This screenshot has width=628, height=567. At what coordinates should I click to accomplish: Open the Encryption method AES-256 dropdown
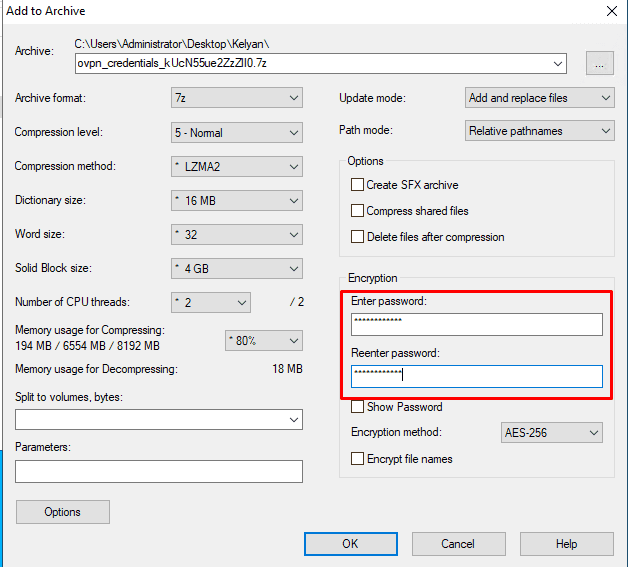pos(551,433)
